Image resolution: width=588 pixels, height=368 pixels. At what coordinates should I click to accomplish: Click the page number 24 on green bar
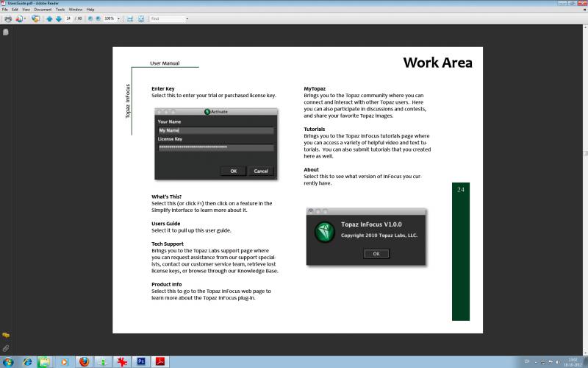coord(461,190)
